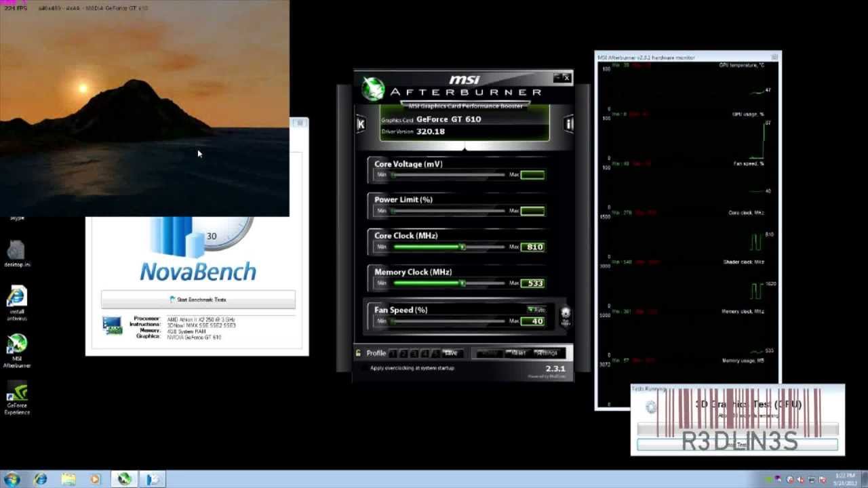Click the Core Clock slider handle

click(x=462, y=247)
